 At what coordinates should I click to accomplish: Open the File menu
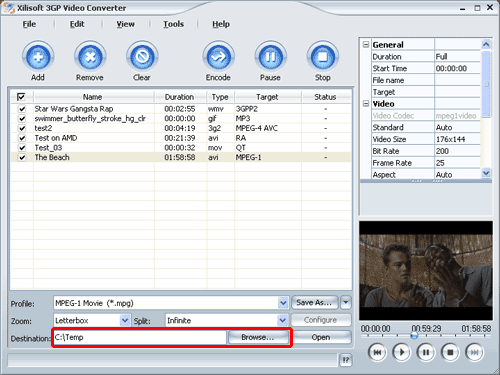tap(29, 24)
